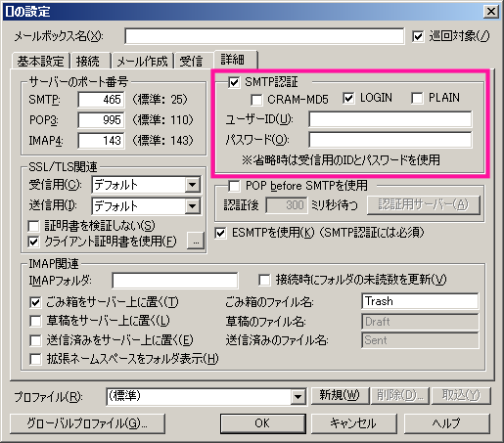Click the client certificate browse button (...)
Screen dimensions: 504x443
[x=196, y=242]
